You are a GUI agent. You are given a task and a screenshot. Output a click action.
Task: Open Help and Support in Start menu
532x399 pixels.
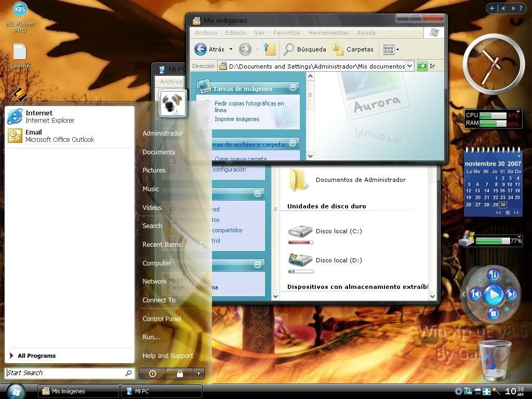point(168,355)
